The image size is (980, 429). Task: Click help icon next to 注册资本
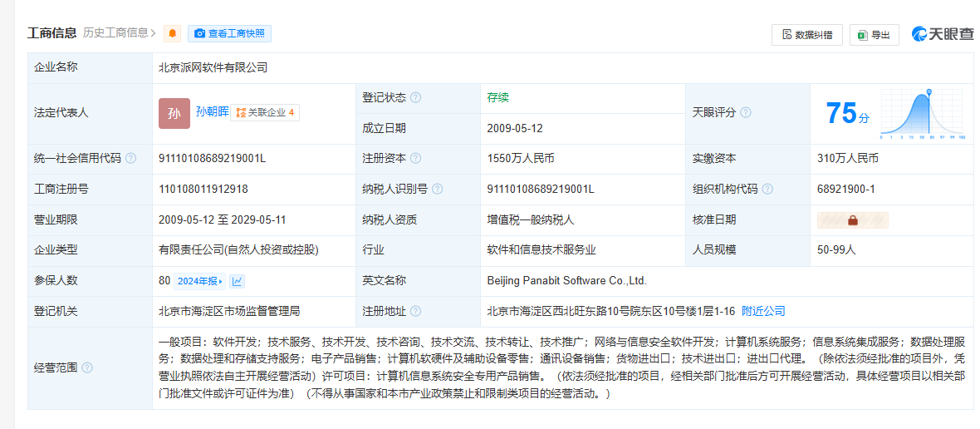point(415,159)
